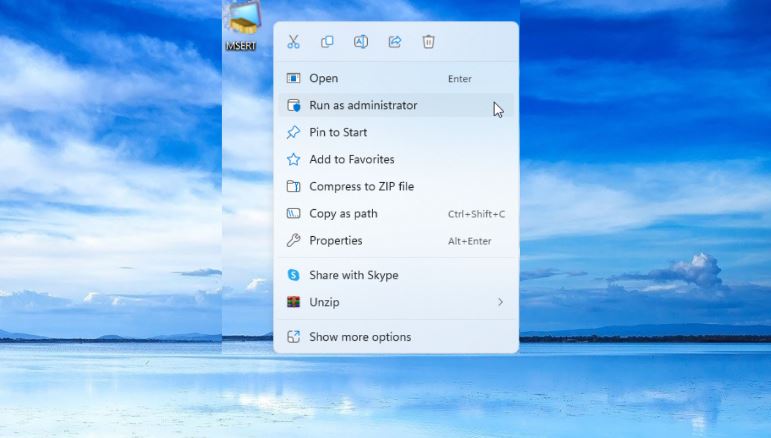Select Copy as path
771x438 pixels.
[396, 214]
